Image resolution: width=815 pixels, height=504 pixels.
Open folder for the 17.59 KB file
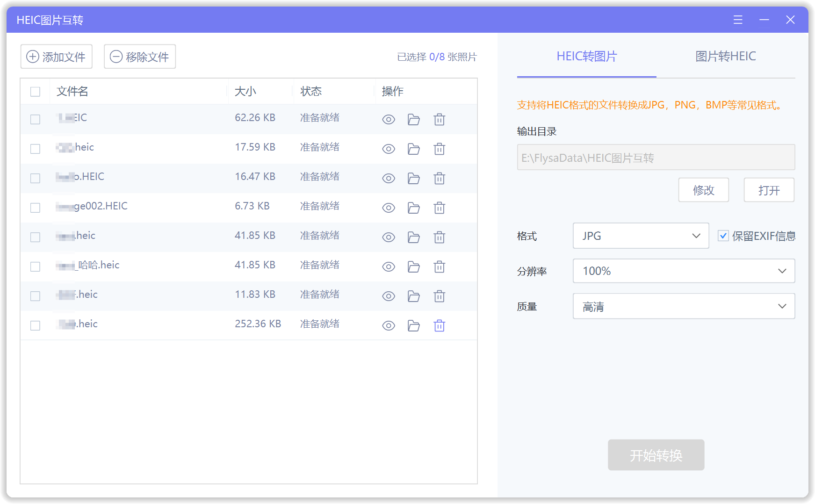click(413, 149)
